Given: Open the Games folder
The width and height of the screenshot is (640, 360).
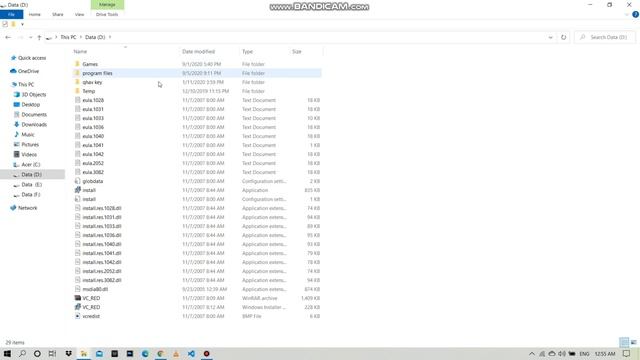Looking at the screenshot, I should click(x=90, y=64).
